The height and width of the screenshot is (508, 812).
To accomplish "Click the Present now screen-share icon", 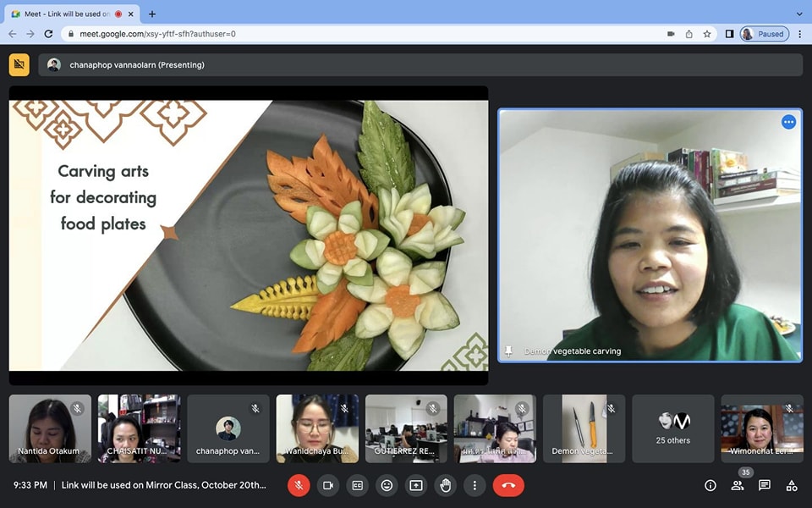I will [x=416, y=485].
